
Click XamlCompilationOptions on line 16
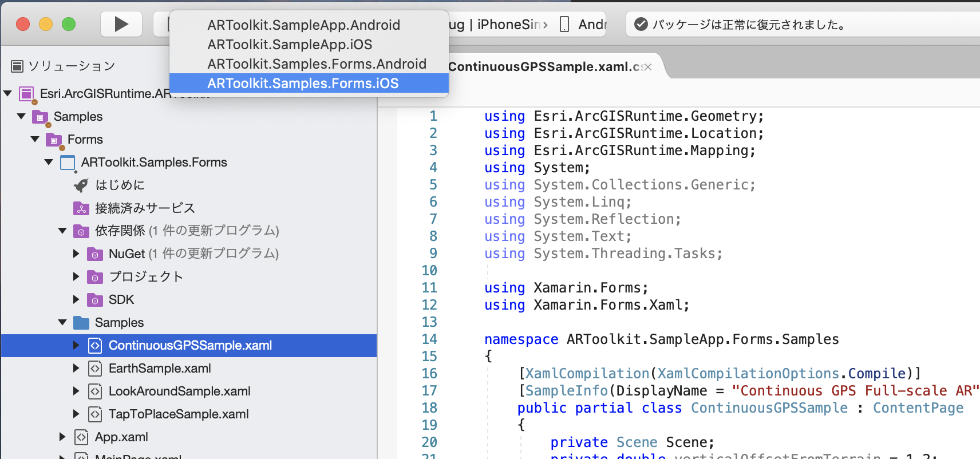click(x=748, y=374)
